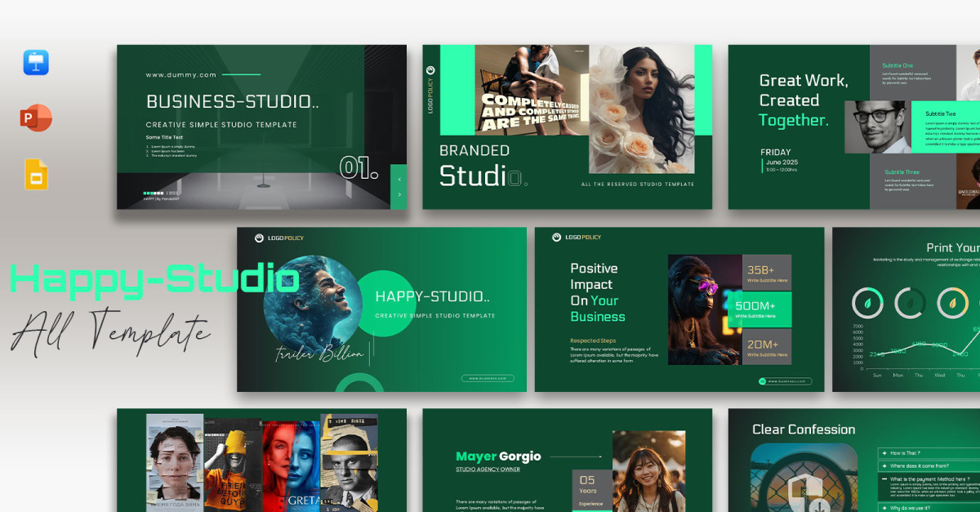Click the circular man-in-clouds photo
Viewport: 980px width, 512px height.
[x=313, y=304]
